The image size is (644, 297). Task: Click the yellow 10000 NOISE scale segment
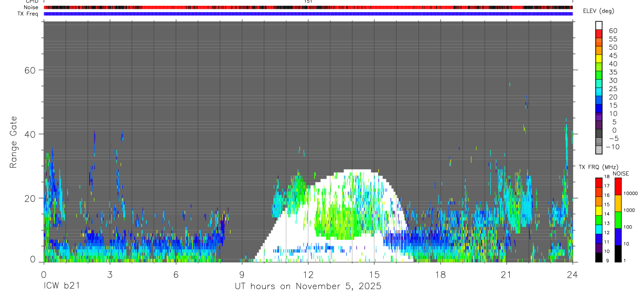coord(618,203)
